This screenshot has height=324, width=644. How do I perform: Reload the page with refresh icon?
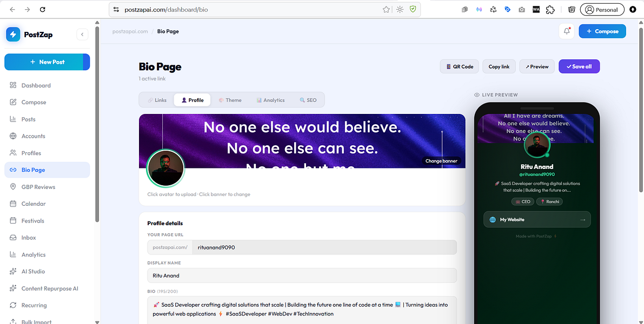(42, 9)
